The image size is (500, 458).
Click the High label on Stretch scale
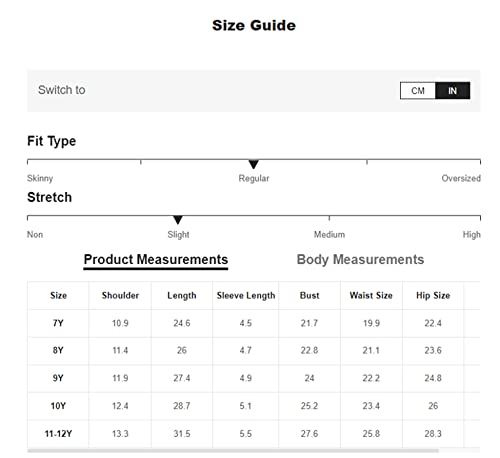coord(471,235)
